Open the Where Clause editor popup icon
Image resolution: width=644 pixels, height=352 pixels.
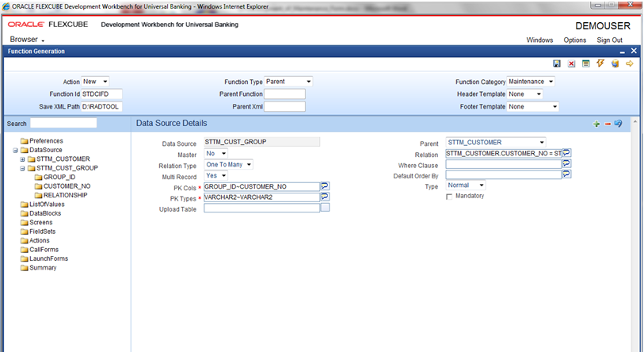(566, 163)
